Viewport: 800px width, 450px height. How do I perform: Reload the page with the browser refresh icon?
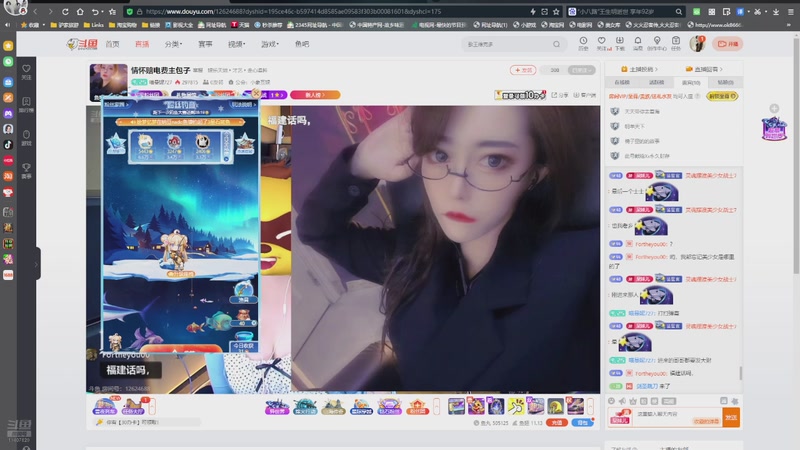[65, 11]
